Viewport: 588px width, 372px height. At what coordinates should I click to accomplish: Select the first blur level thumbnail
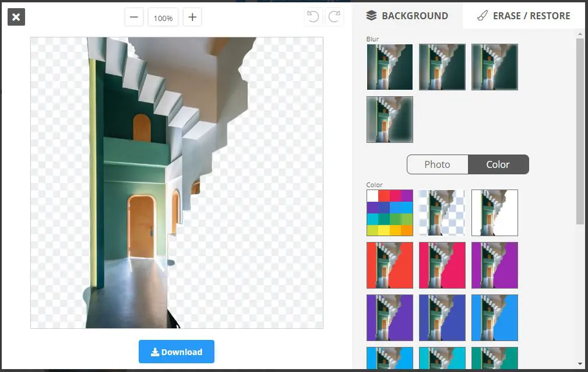click(x=390, y=67)
